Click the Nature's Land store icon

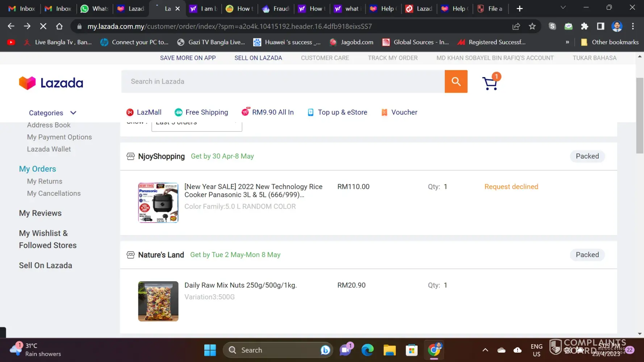pos(130,255)
